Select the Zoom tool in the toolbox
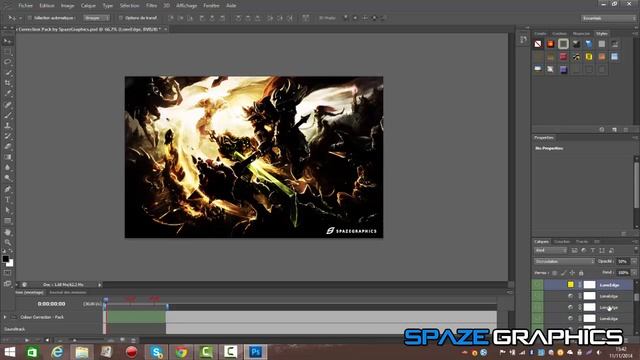Screen dimensions: 640x360 coord(8,242)
